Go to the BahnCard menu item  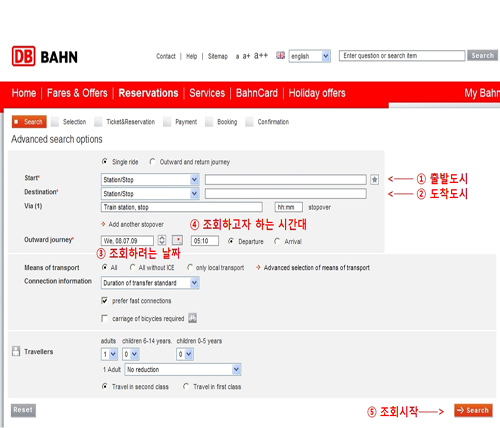257,93
